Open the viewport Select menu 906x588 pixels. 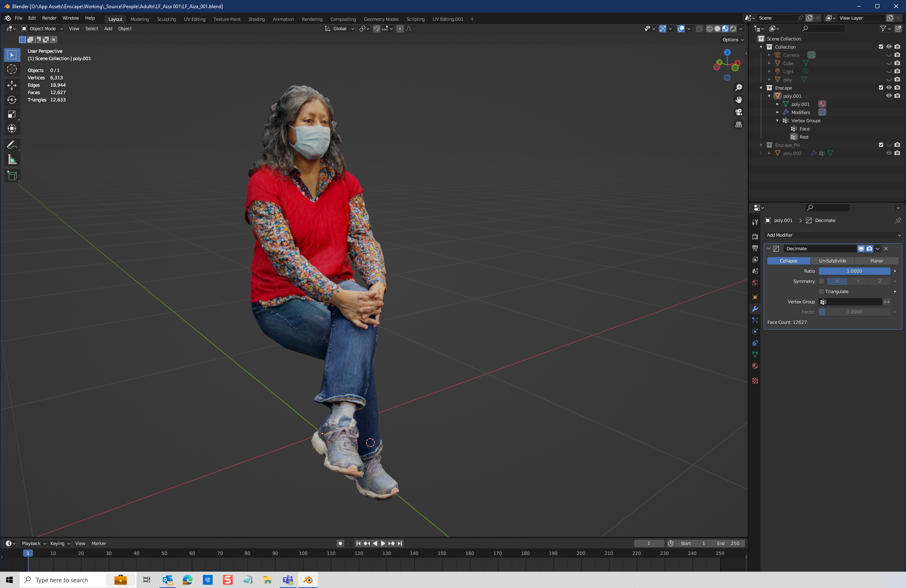click(92, 29)
